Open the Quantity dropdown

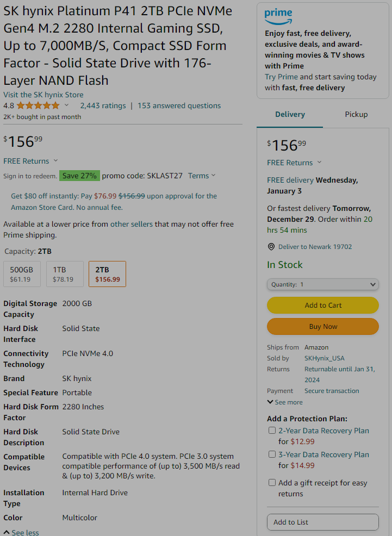click(322, 284)
